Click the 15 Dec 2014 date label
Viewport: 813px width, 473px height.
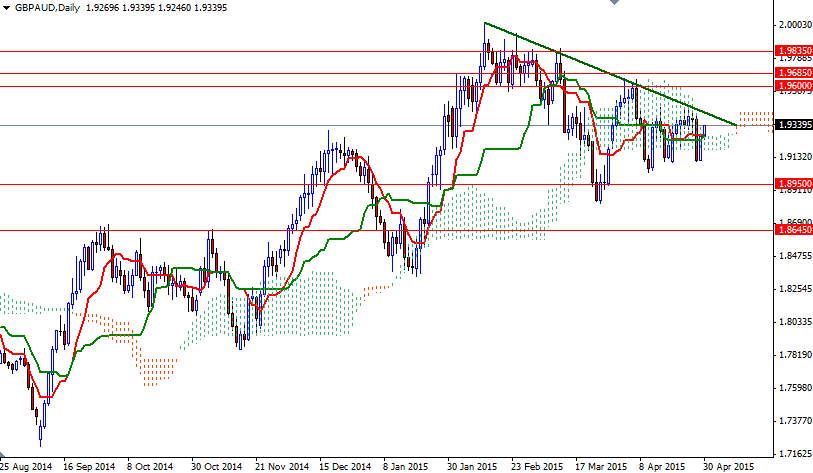pos(345,467)
